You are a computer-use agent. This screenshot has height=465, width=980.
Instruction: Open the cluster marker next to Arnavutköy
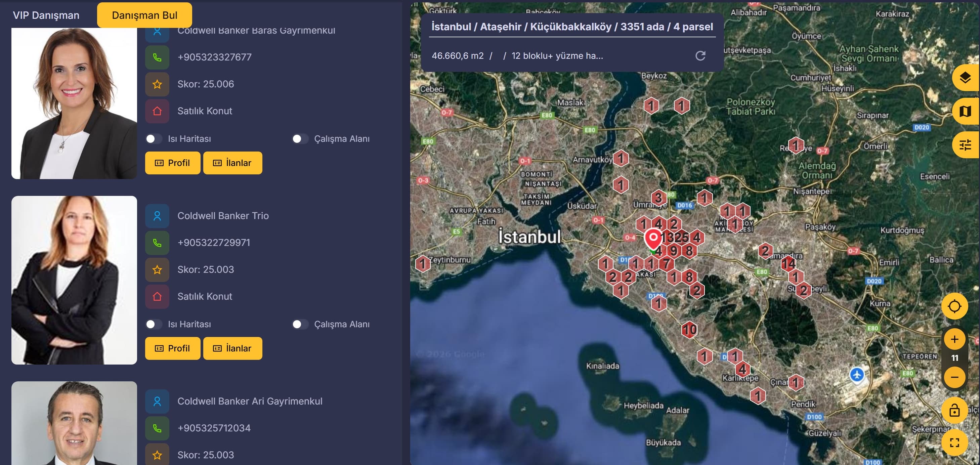(x=621, y=158)
